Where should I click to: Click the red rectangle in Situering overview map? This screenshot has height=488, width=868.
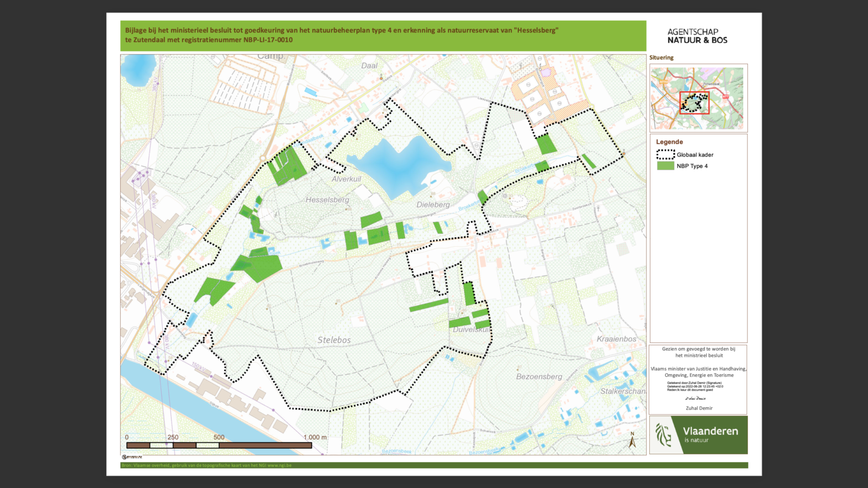[x=694, y=103]
